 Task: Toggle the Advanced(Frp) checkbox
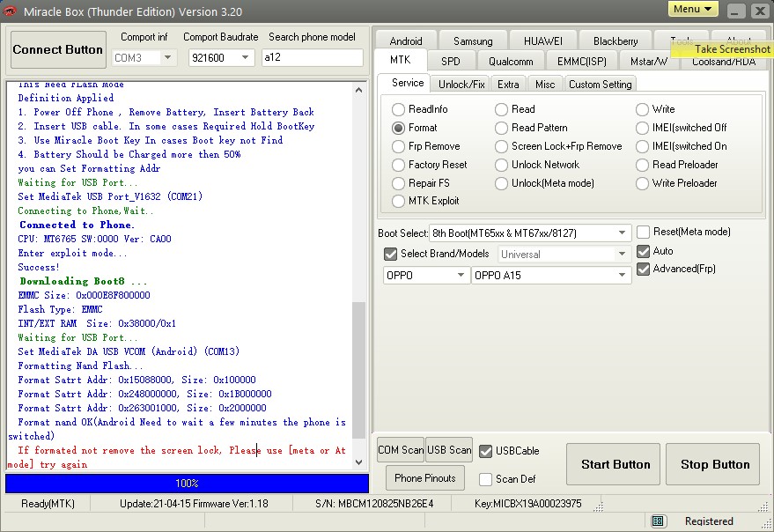click(x=643, y=270)
